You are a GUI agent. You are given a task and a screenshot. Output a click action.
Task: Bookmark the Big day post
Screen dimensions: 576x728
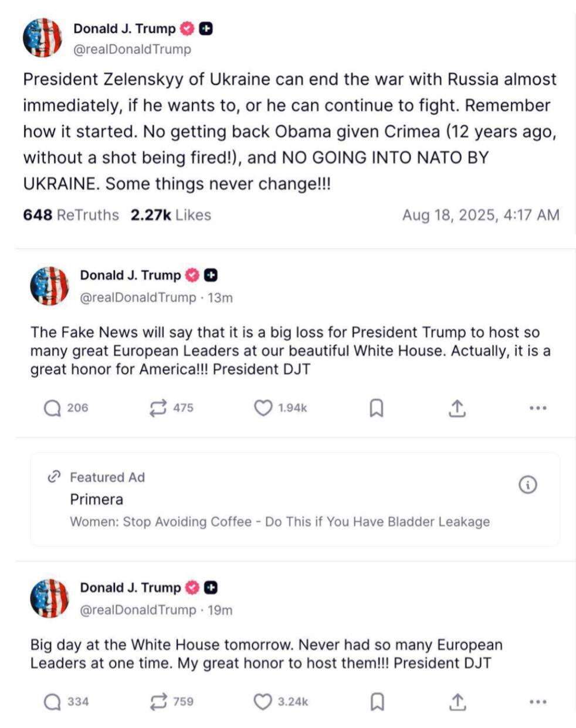click(378, 702)
